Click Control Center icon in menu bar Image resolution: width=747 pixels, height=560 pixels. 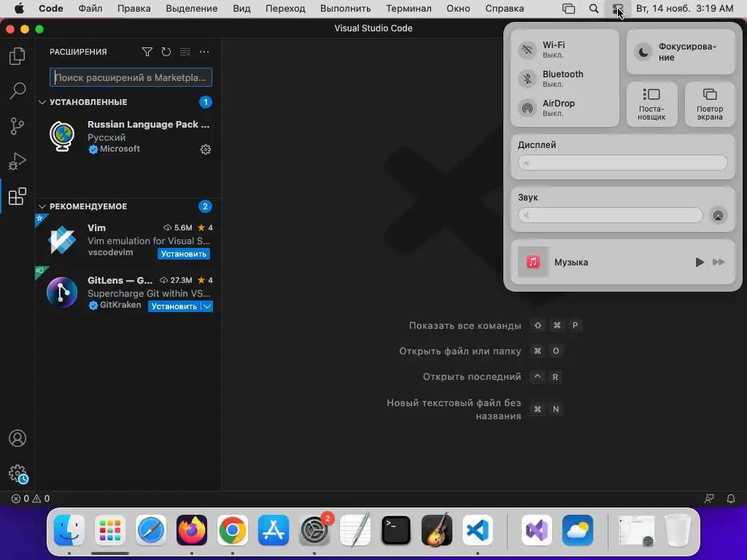[617, 9]
